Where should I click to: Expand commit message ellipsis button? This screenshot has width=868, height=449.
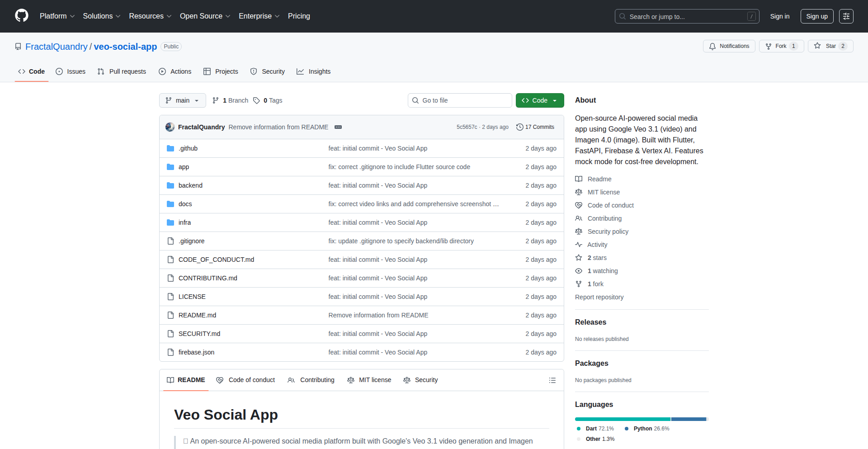[338, 127]
